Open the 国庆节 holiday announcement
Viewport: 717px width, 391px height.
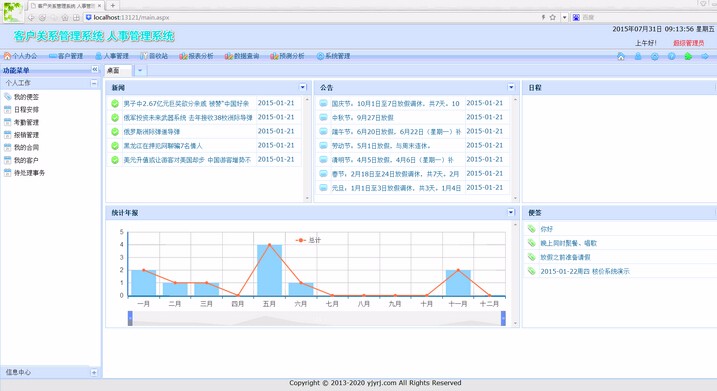point(395,104)
